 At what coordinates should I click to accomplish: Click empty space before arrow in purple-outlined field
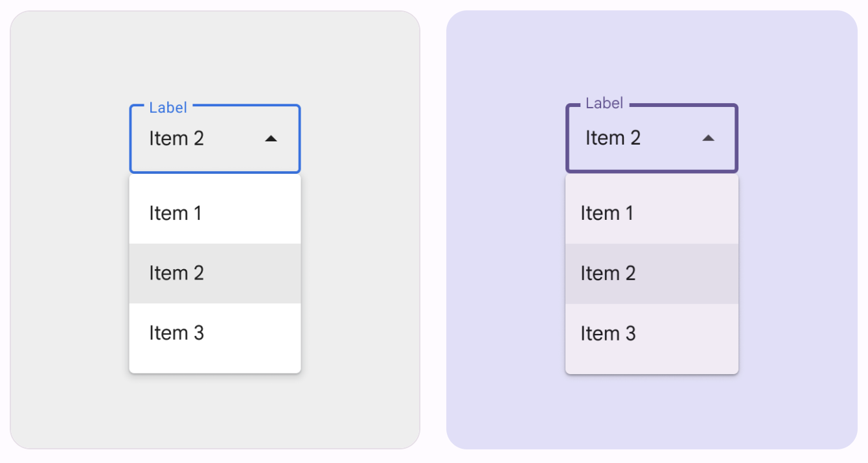[x=670, y=137]
